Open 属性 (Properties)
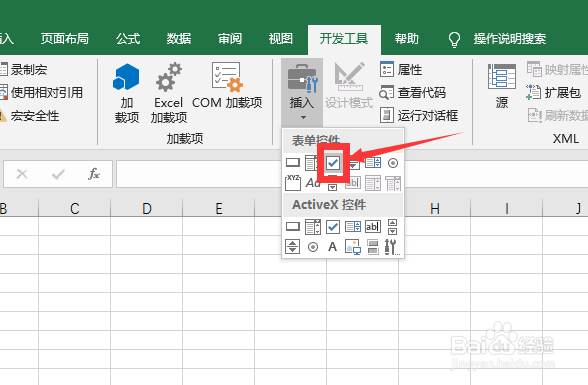The width and height of the screenshot is (588, 385). click(x=401, y=69)
